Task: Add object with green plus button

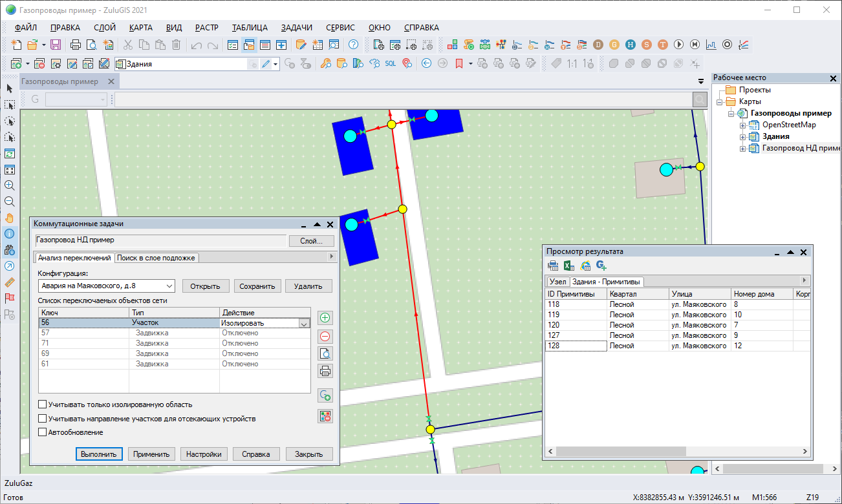Action: click(x=326, y=318)
